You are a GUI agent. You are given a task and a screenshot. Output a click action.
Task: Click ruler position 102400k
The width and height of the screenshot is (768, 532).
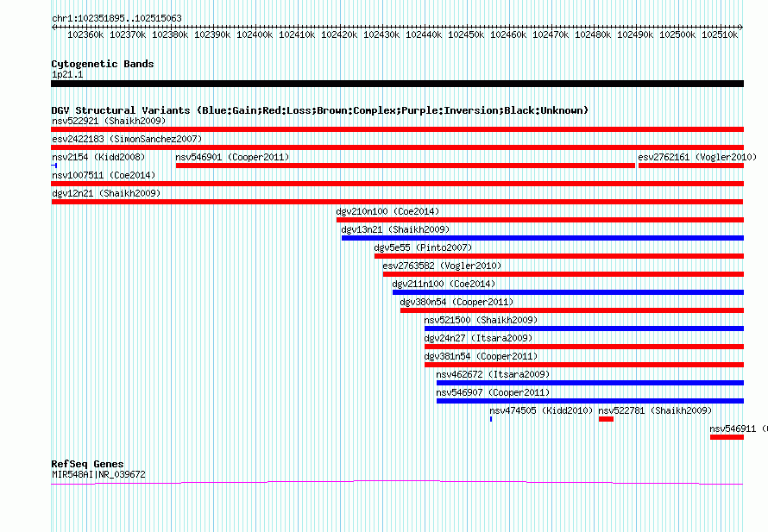click(x=255, y=34)
